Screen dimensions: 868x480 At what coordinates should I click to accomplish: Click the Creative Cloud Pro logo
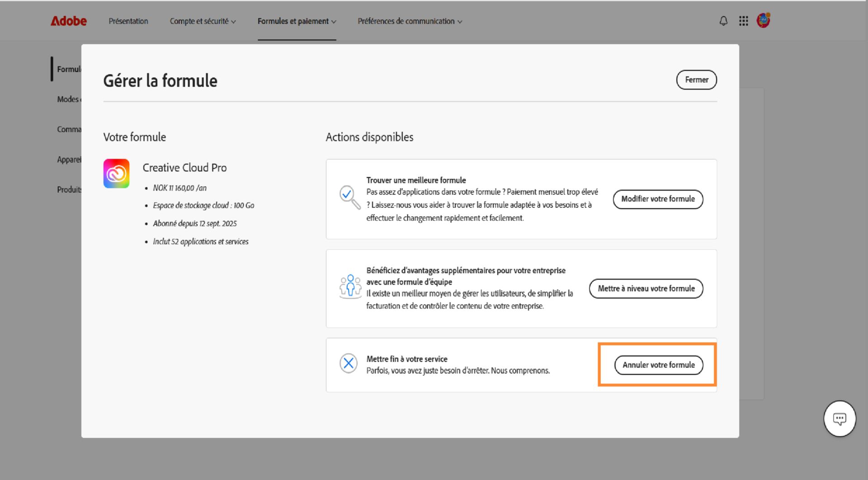coord(116,173)
